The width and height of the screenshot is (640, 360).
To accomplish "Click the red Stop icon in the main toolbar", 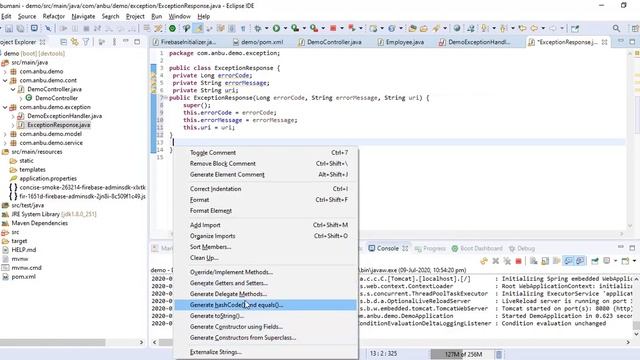I will (x=333, y=28).
